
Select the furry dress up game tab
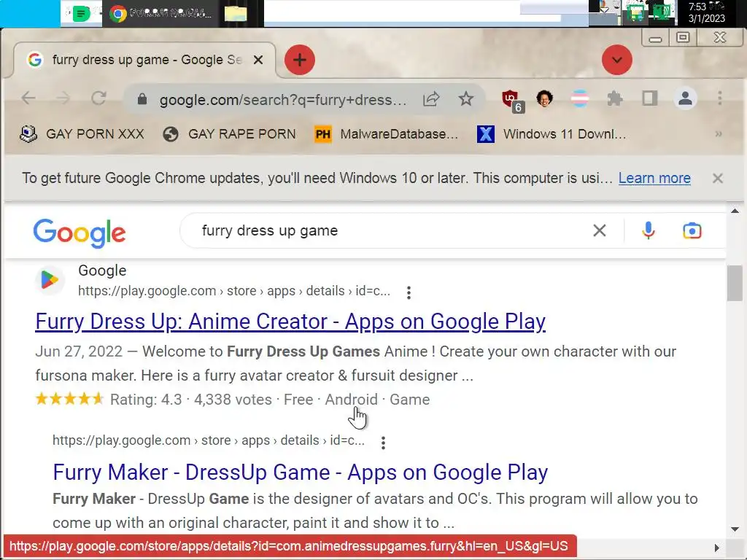[143, 60]
